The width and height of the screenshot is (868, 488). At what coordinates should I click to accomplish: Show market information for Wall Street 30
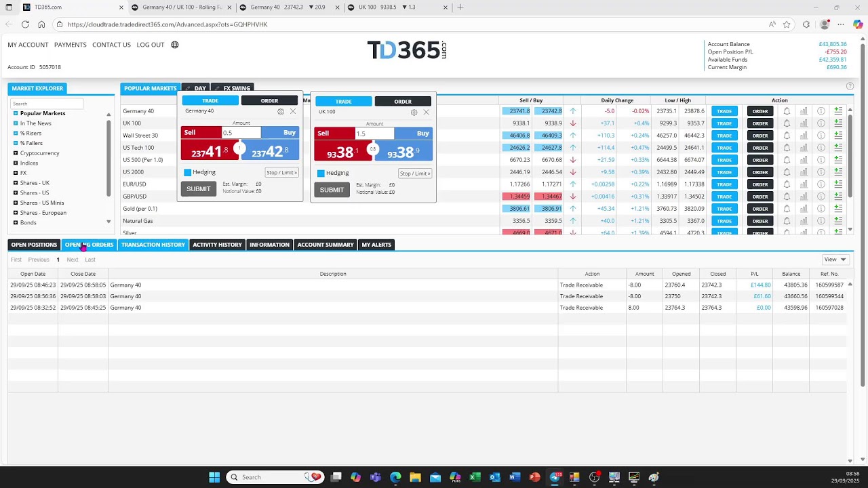point(821,136)
